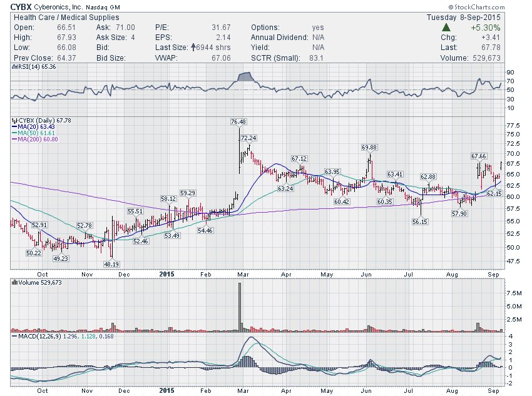Image resolution: width=532 pixels, height=396 pixels.
Task: Click the Low value 66.08
Action: pos(66,48)
